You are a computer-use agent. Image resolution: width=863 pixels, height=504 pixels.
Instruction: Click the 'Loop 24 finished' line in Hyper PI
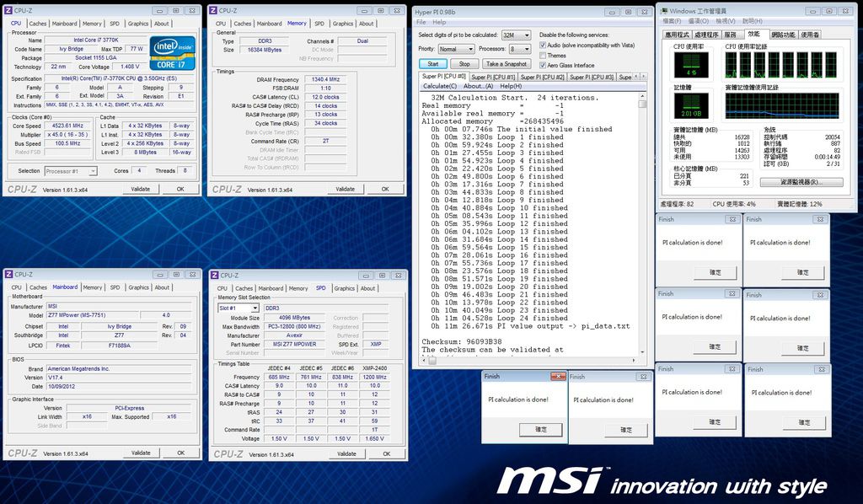click(x=499, y=318)
